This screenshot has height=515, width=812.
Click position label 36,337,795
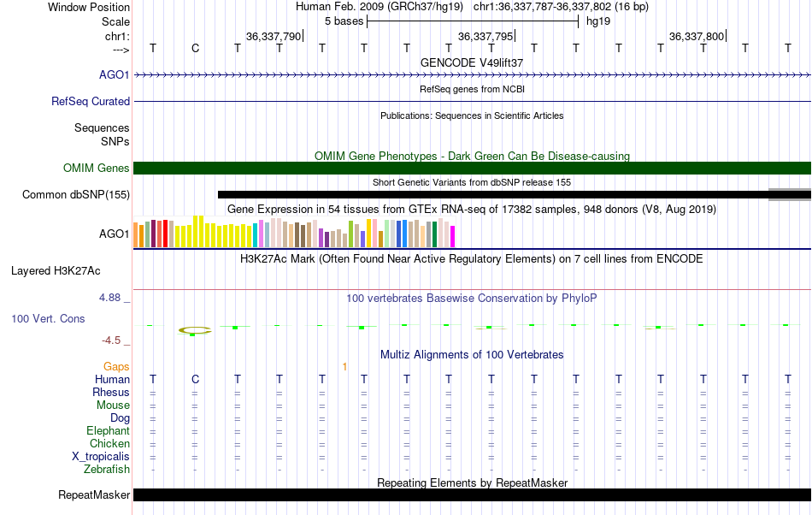pyautogui.click(x=485, y=36)
